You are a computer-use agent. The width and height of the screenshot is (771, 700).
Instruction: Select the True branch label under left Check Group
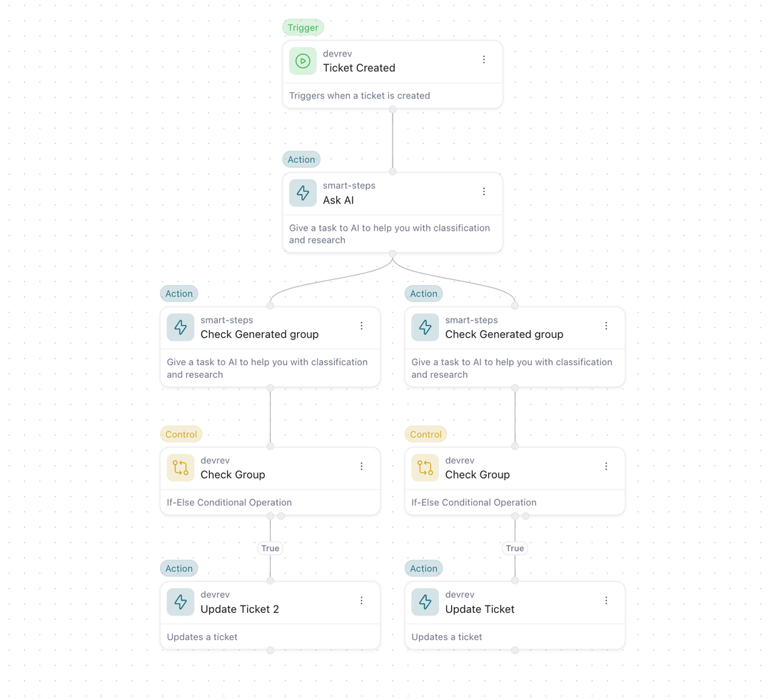click(270, 548)
